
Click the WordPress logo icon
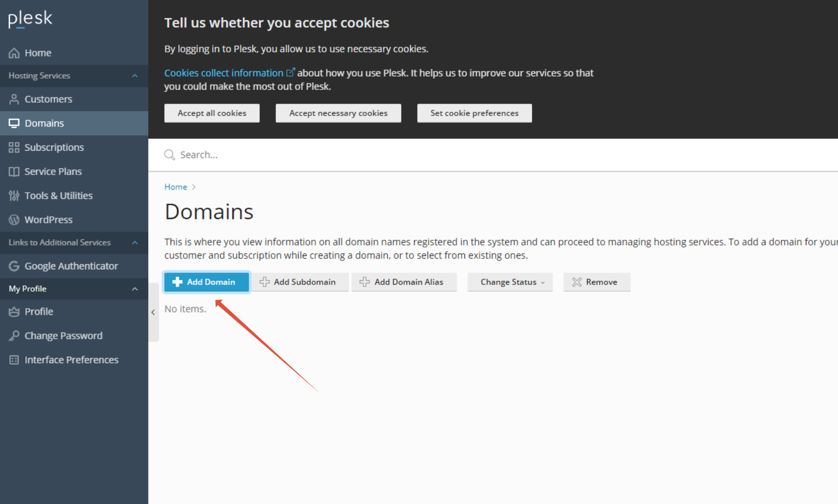click(x=14, y=220)
